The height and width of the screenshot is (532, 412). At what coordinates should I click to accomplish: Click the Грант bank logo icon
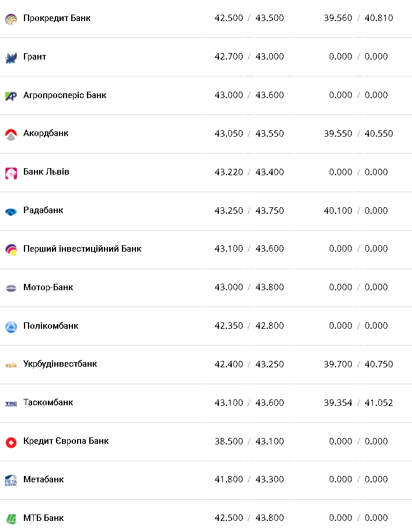click(11, 57)
